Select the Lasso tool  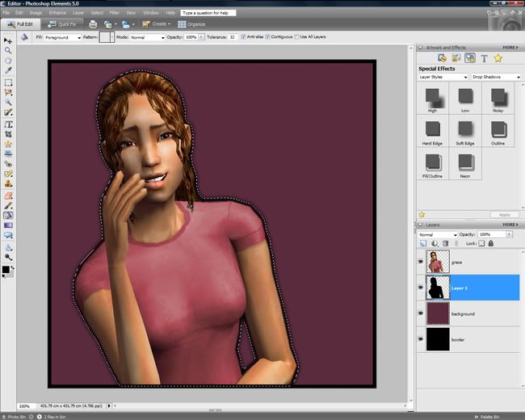tap(8, 92)
